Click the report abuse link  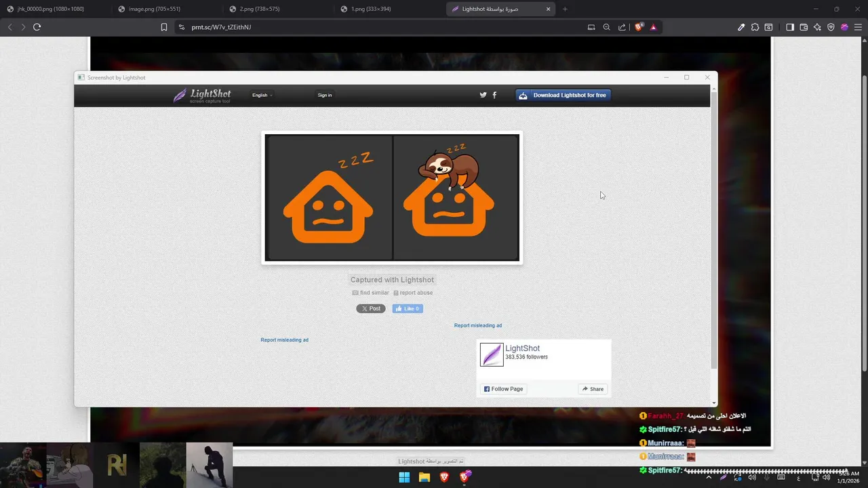click(x=413, y=293)
